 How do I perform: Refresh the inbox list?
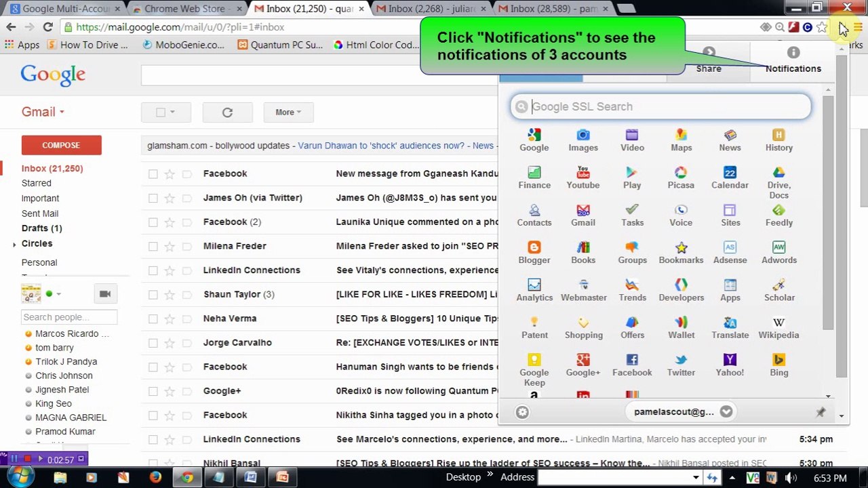point(227,113)
